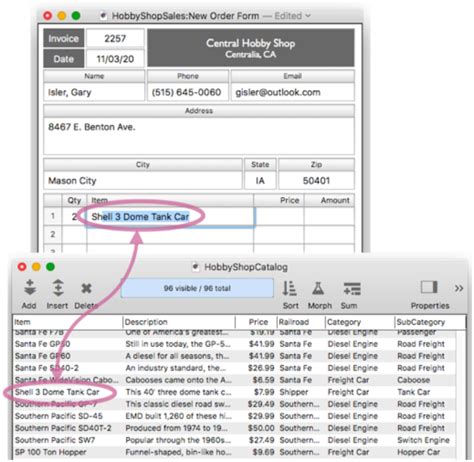Click the Caboose subcategory cell
Screen dimensions: 474x462
[x=414, y=380]
